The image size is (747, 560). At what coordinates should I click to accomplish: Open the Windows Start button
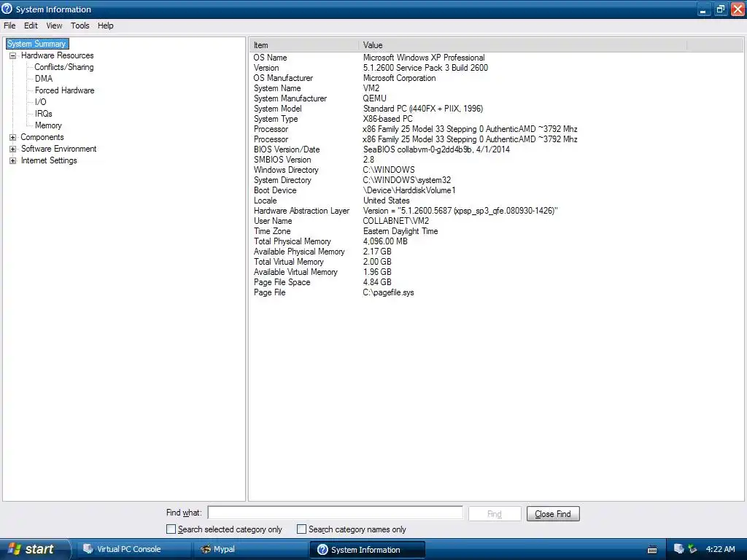coord(35,549)
